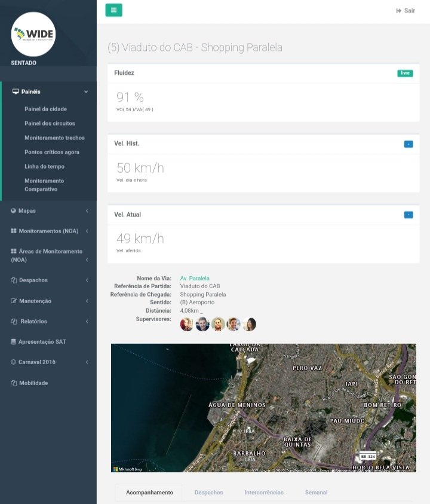The image size is (430, 504).
Task: Click the (B) Aeroporto direction value
Action: coord(197,303)
